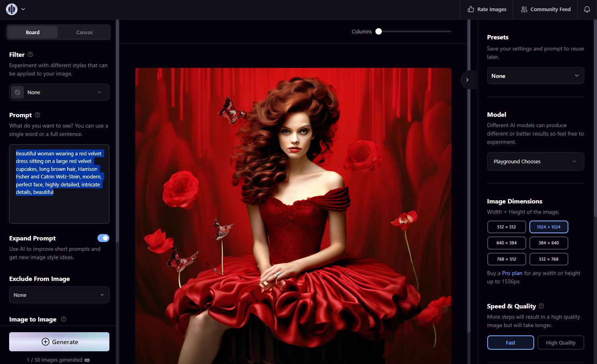Open the Model Playground Chooses dropdown
The height and width of the screenshot is (364, 597).
click(535, 161)
